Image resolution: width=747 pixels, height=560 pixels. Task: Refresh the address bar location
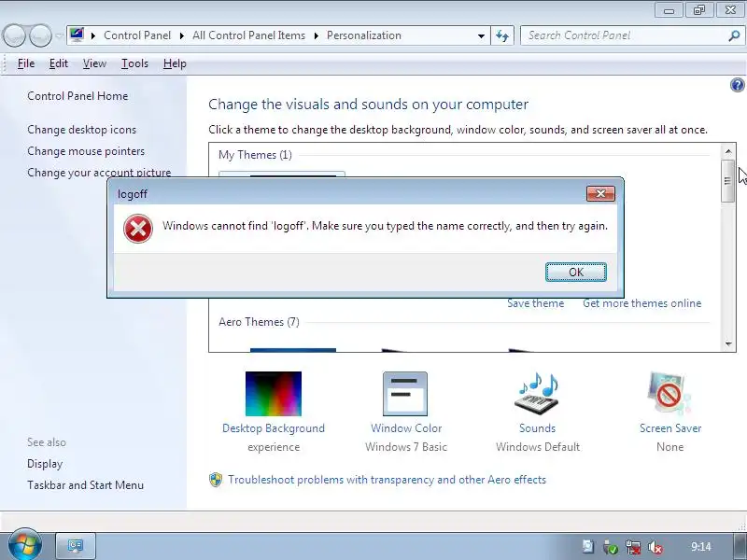coord(502,35)
